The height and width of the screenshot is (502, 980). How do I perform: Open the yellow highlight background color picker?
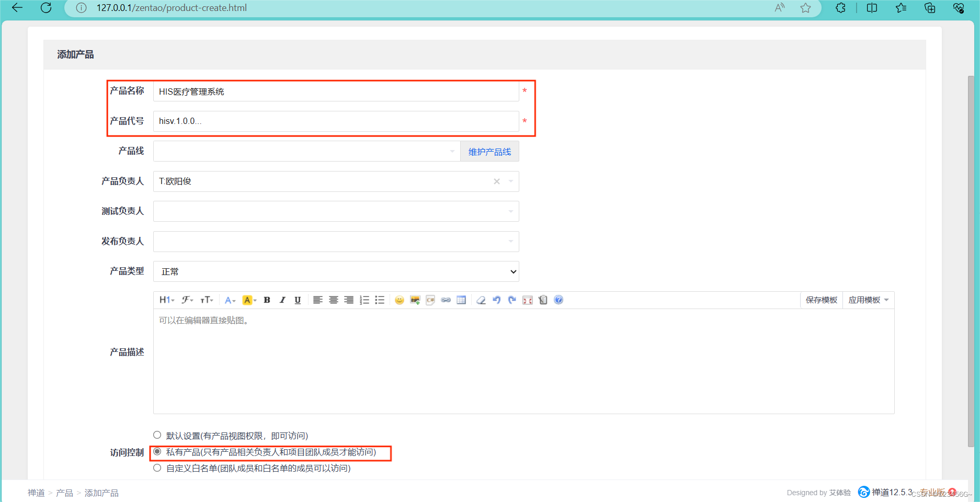(x=249, y=300)
